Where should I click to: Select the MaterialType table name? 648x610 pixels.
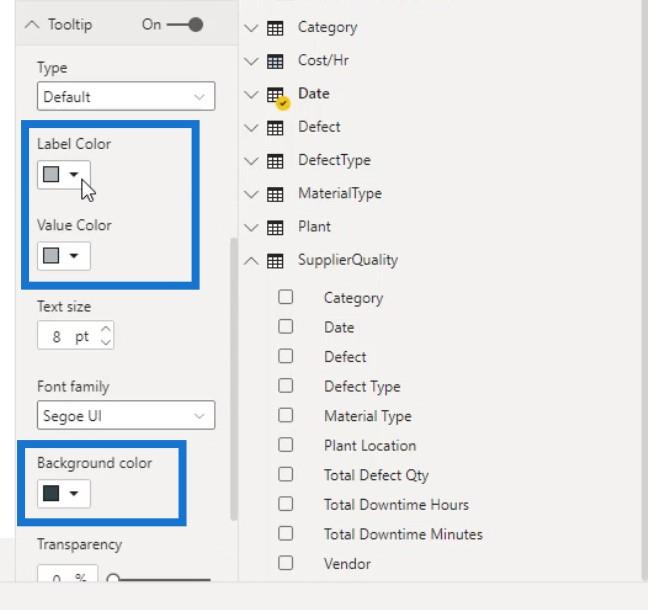(x=340, y=194)
